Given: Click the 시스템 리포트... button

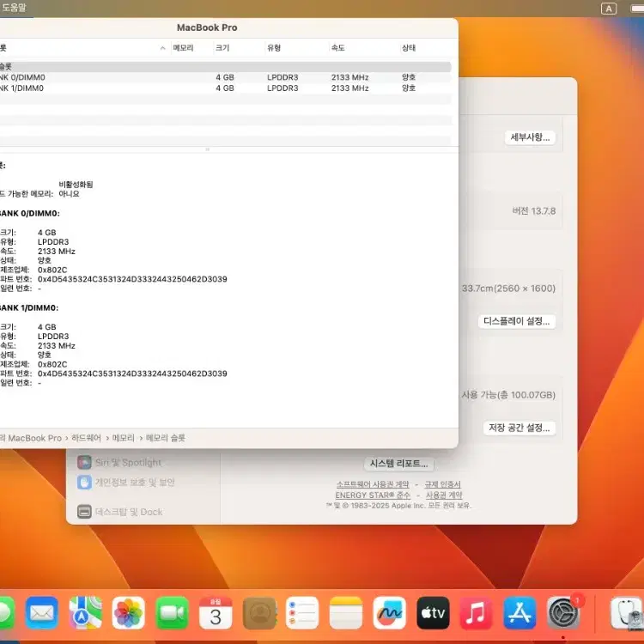Looking at the screenshot, I should tap(398, 464).
